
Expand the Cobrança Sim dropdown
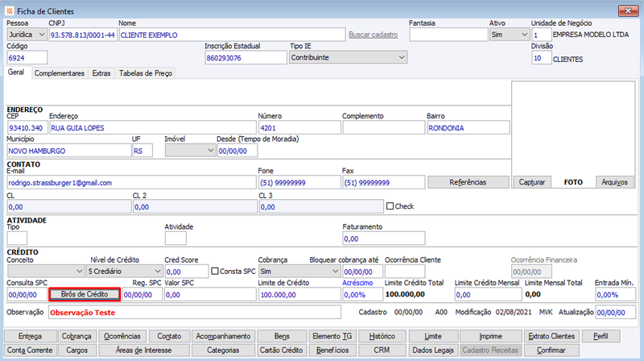coord(299,272)
